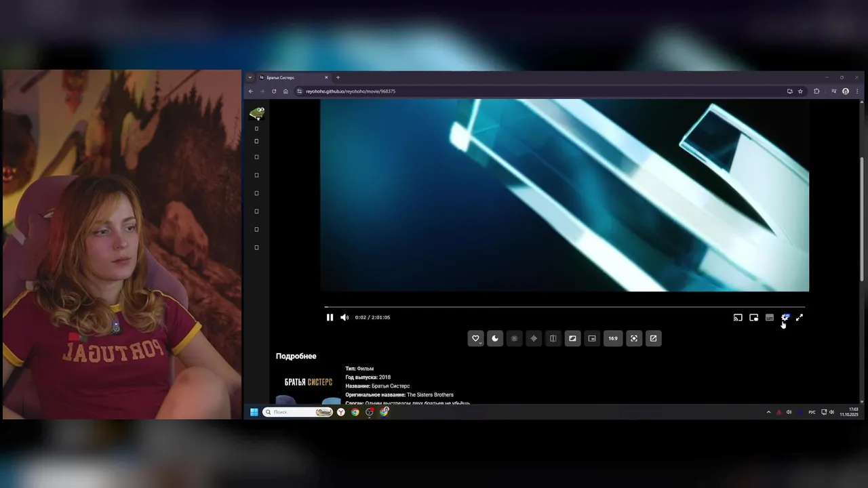Go back in browser history
The image size is (868, 488).
point(250,91)
